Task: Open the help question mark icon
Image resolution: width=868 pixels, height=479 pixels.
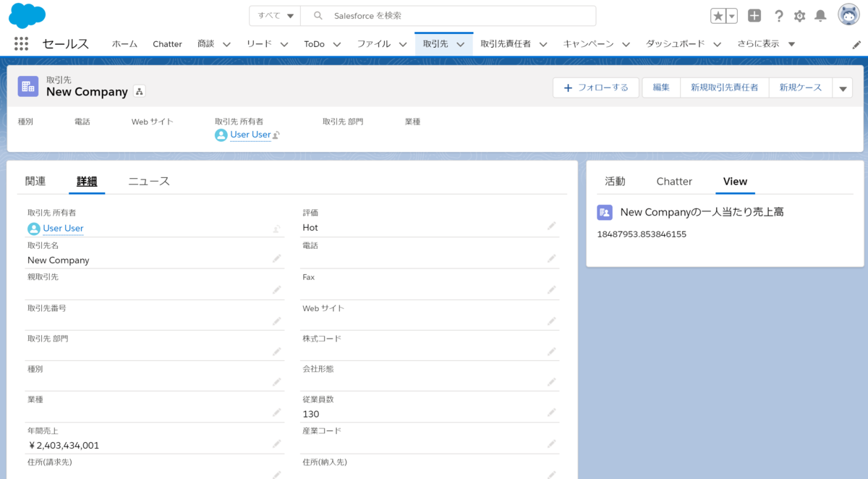Action: [x=778, y=16]
